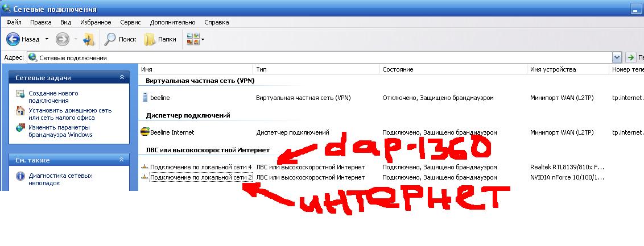Open the Forward history dropdown arrow
The height and width of the screenshot is (246, 644).
(76, 39)
